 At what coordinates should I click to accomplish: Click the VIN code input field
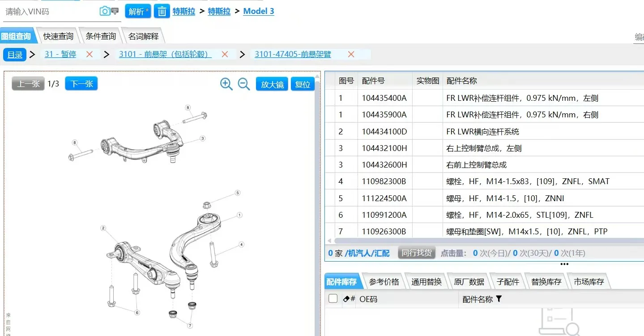click(x=50, y=12)
